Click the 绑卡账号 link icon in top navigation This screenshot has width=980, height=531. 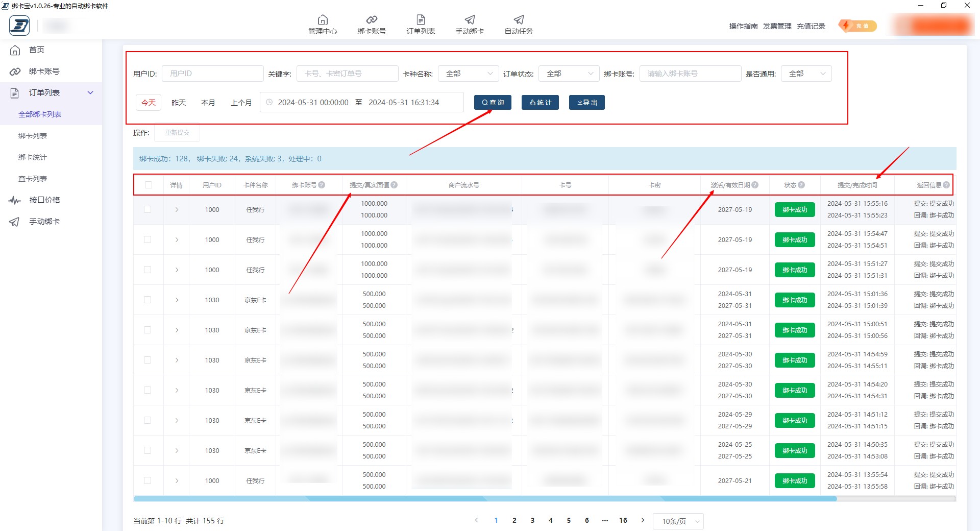pyautogui.click(x=372, y=20)
